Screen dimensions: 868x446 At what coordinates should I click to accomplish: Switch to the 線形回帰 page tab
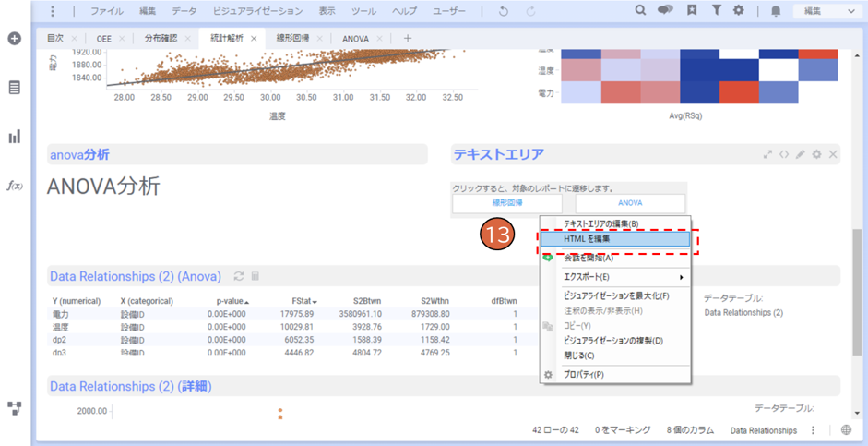292,38
